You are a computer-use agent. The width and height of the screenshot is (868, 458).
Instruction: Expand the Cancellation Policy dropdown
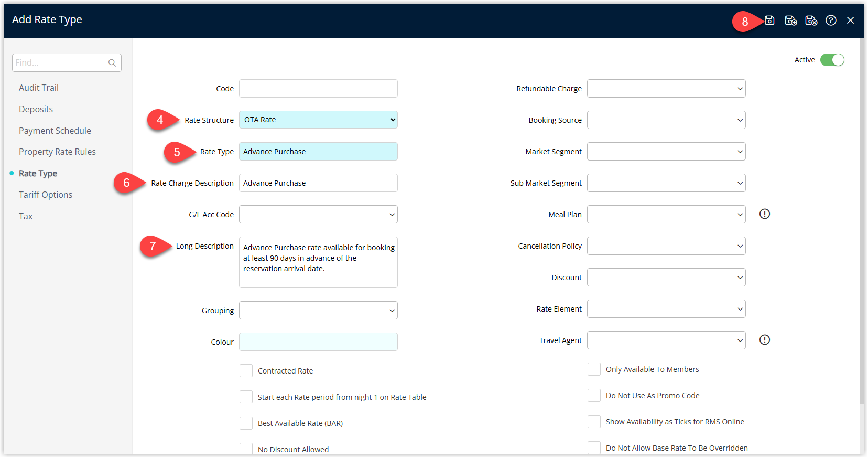pos(666,246)
